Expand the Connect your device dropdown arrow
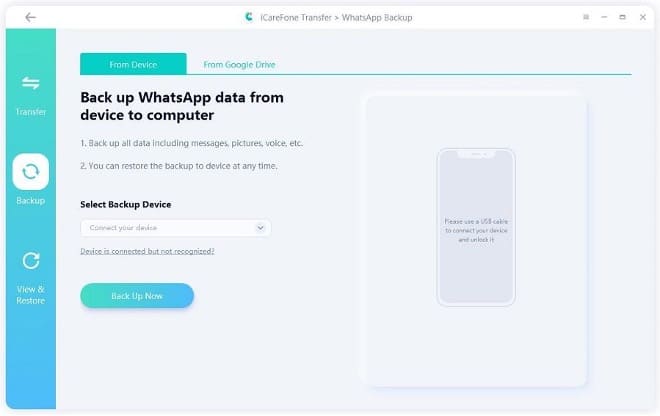Image resolution: width=660 pixels, height=416 pixels. (x=261, y=228)
